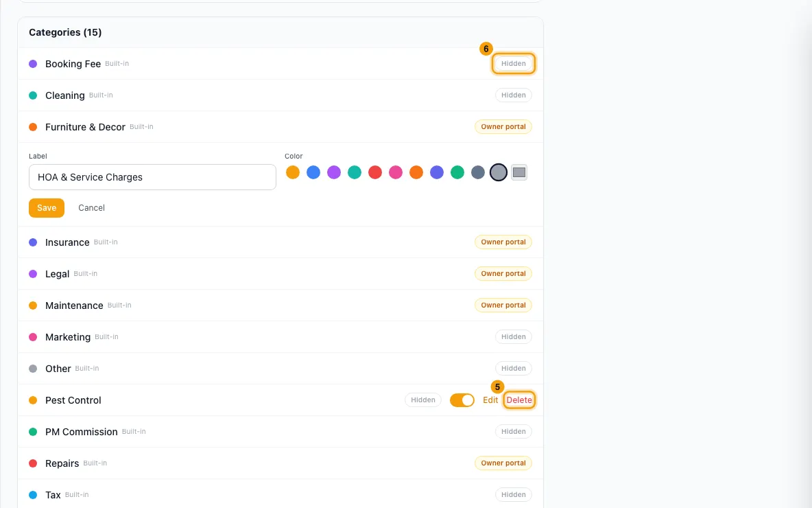Toggle Booking Fee Hidden badge
This screenshot has height=508, width=812.
(x=513, y=64)
